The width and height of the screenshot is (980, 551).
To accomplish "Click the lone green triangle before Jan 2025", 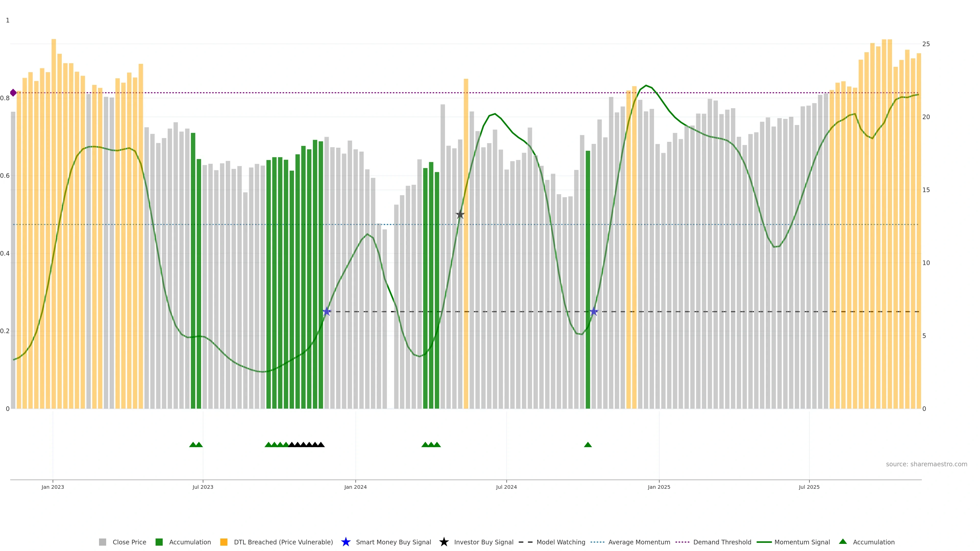I will click(588, 445).
